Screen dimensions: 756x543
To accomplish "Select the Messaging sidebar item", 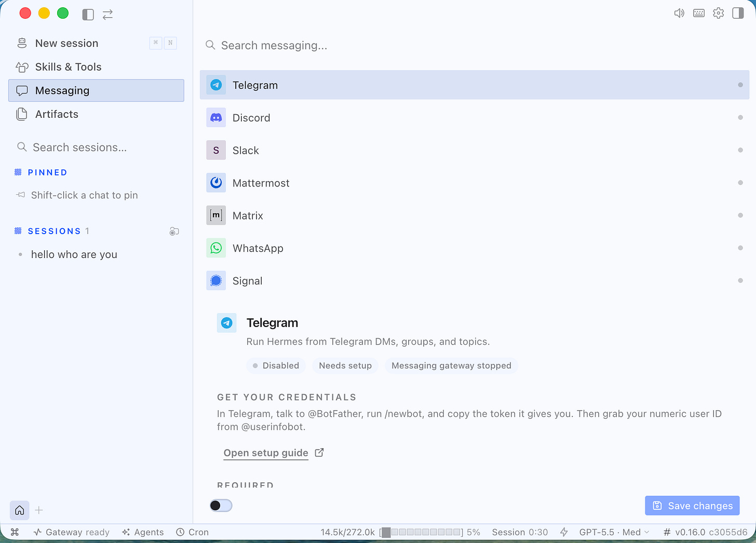I will click(x=96, y=90).
